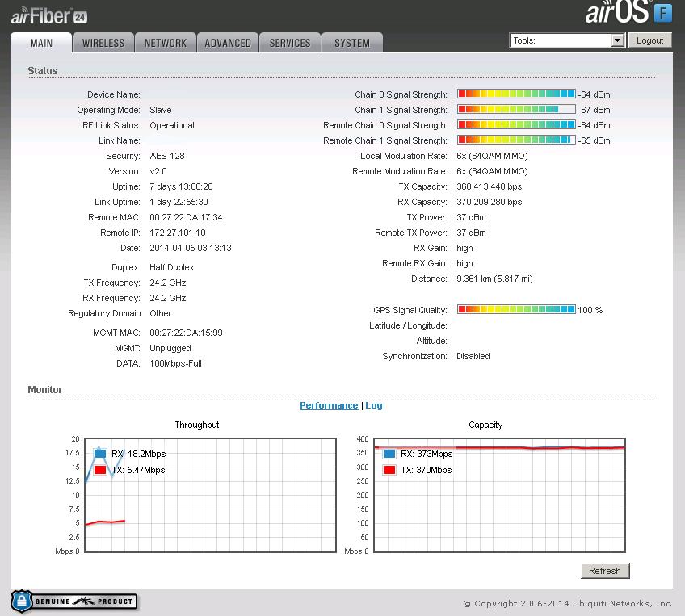Click the red TX throughput legend square

click(100, 470)
